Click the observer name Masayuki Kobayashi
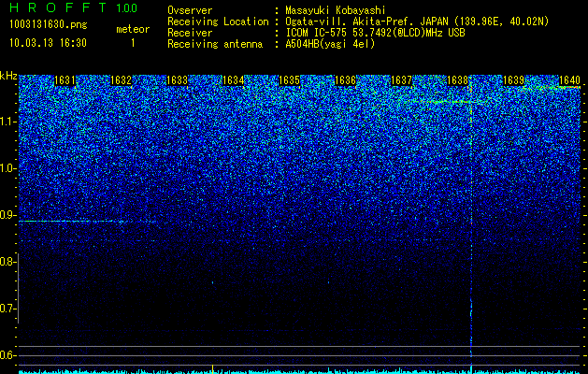 pos(336,10)
